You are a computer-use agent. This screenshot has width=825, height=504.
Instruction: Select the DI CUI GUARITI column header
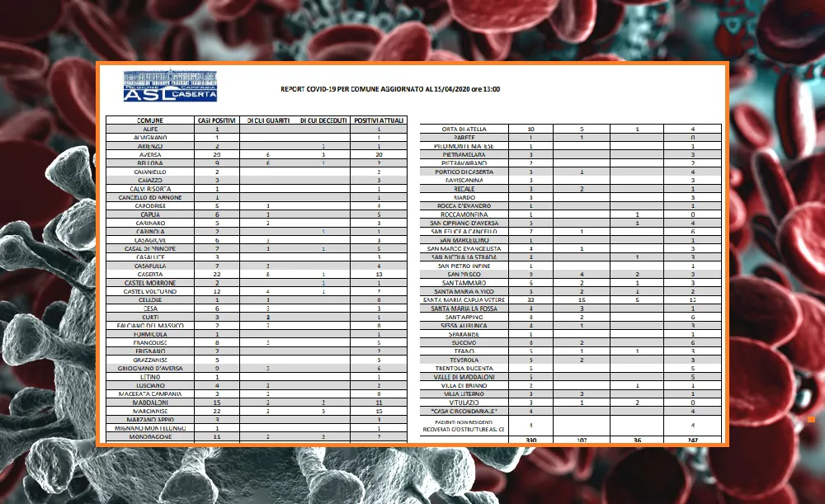pos(268,120)
